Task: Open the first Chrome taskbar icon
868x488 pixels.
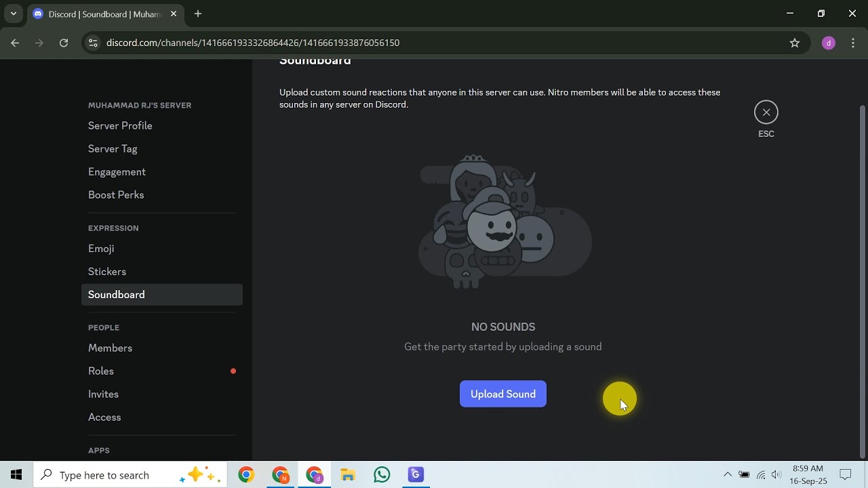Action: pos(246,475)
